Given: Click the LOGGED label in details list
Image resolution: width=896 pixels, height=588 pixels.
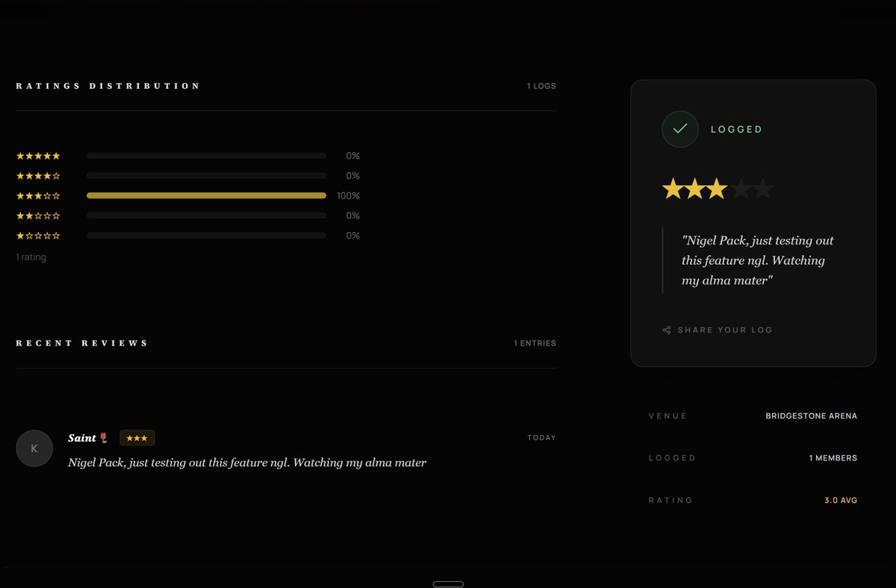Looking at the screenshot, I should click(672, 458).
